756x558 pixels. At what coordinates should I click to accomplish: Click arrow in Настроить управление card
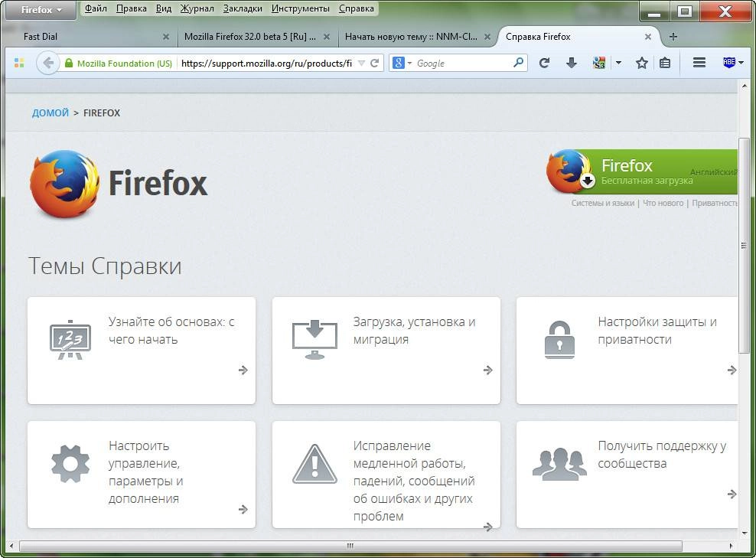(243, 509)
